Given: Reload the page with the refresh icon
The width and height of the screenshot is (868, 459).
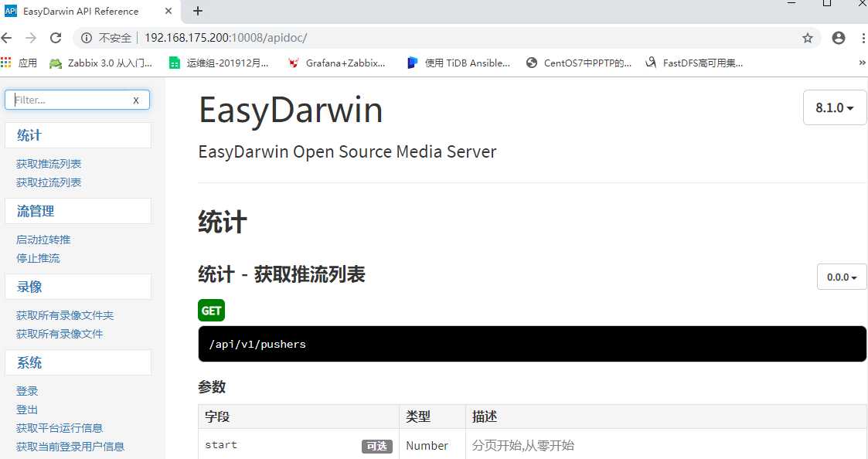Looking at the screenshot, I should click(x=56, y=38).
